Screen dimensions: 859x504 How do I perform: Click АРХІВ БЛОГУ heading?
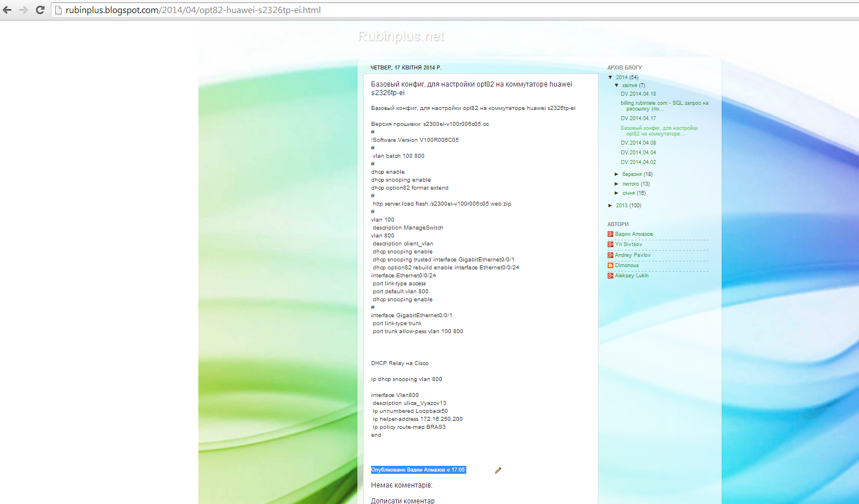point(625,68)
